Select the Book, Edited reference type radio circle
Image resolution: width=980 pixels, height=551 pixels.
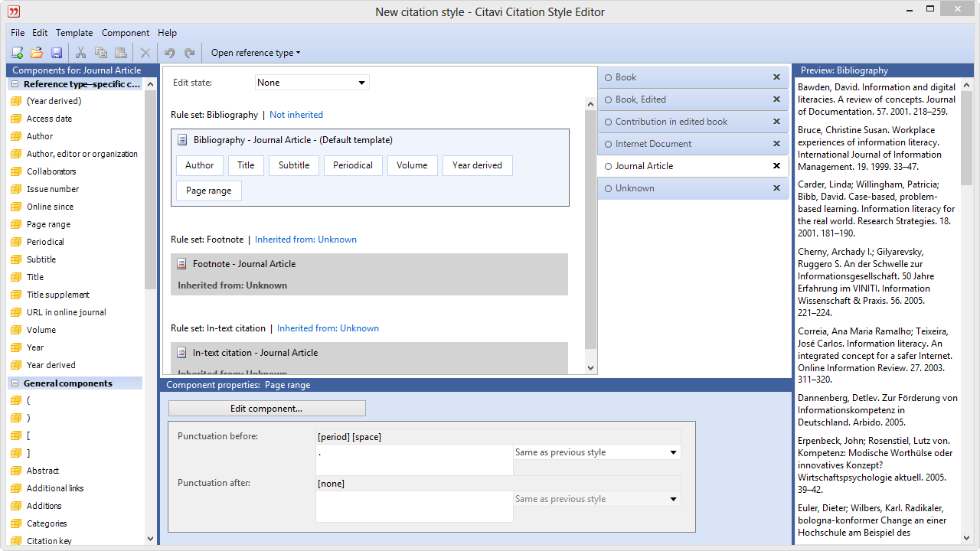(x=608, y=99)
